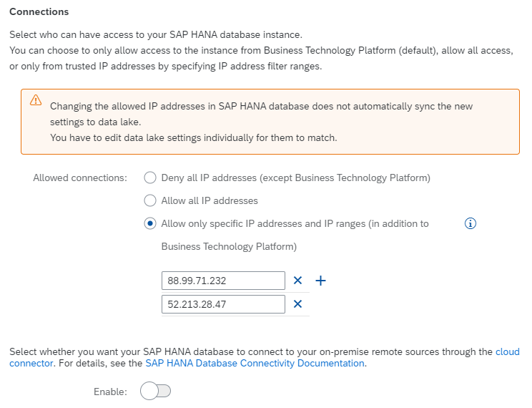Delete the 52.213.28.47 IP address entry
532x408 pixels.
click(x=298, y=305)
